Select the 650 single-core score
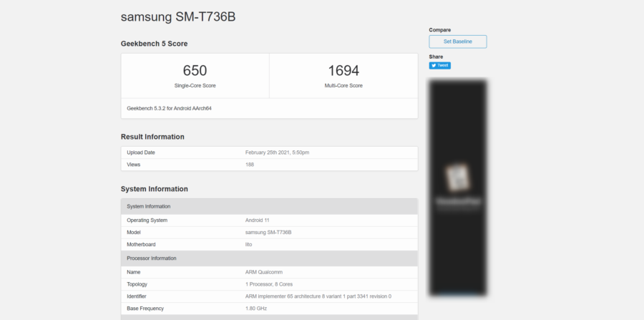The width and height of the screenshot is (644, 320). coord(195,71)
